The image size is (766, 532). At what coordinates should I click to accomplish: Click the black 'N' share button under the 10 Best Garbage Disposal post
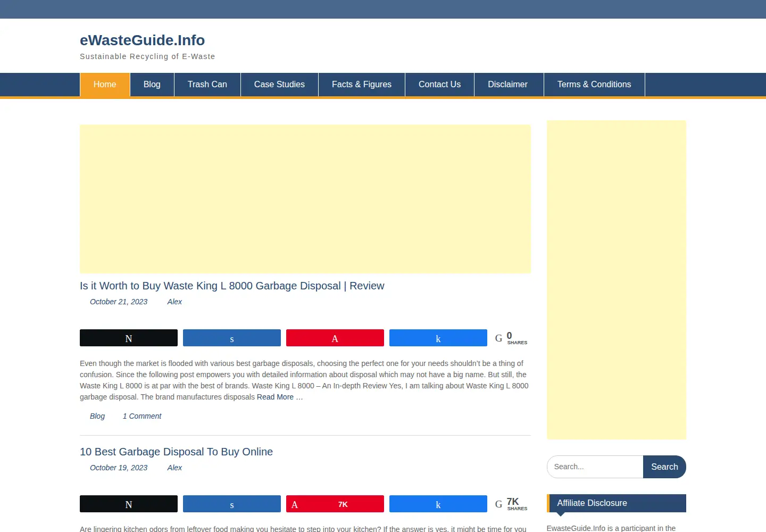pos(129,504)
